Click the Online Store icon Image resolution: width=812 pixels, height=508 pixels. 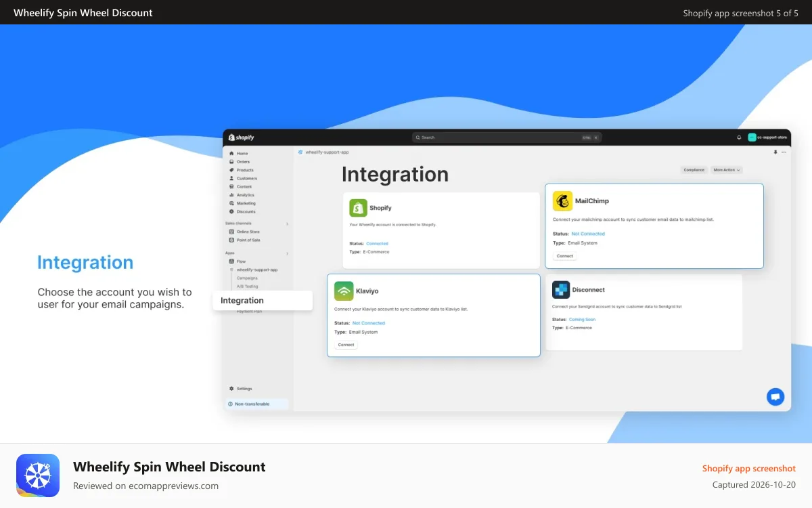click(231, 232)
